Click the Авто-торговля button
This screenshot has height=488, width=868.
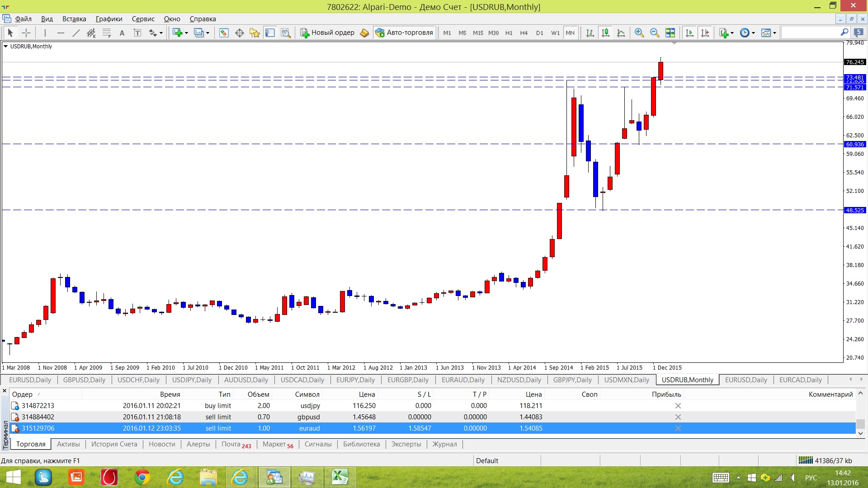click(405, 33)
